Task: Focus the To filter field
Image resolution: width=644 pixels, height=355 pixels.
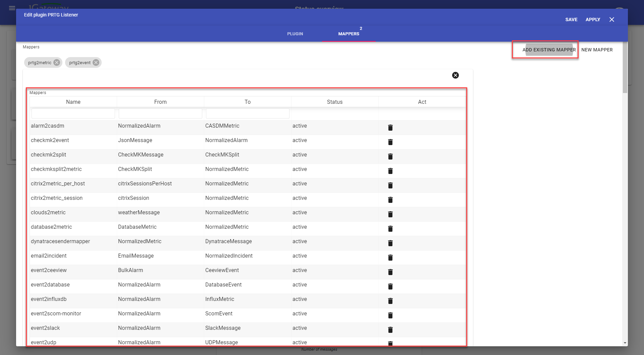Action: coord(248,114)
